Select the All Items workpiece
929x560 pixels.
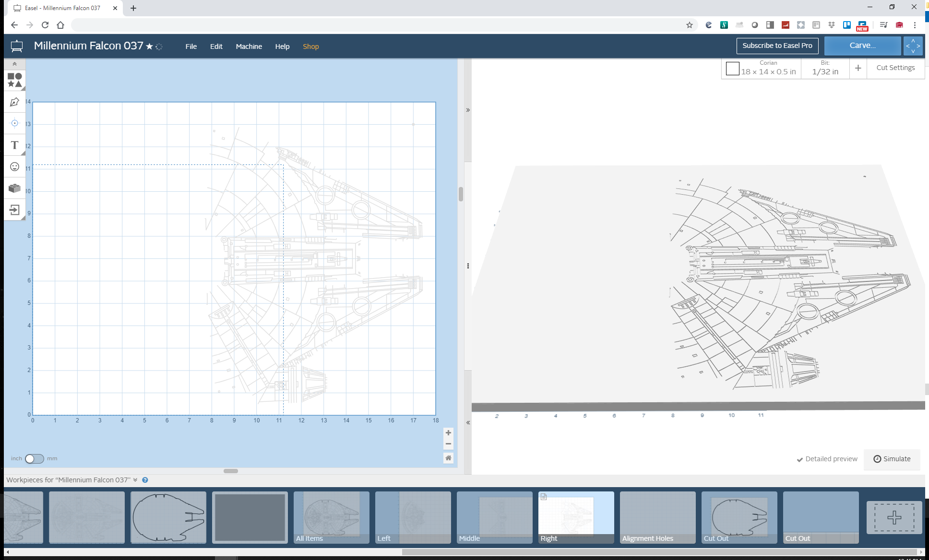click(x=332, y=517)
